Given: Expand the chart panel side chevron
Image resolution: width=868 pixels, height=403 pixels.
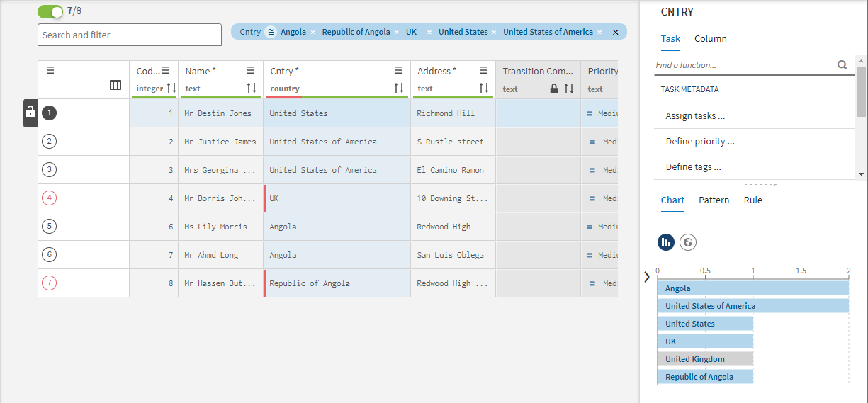Looking at the screenshot, I should coord(646,277).
